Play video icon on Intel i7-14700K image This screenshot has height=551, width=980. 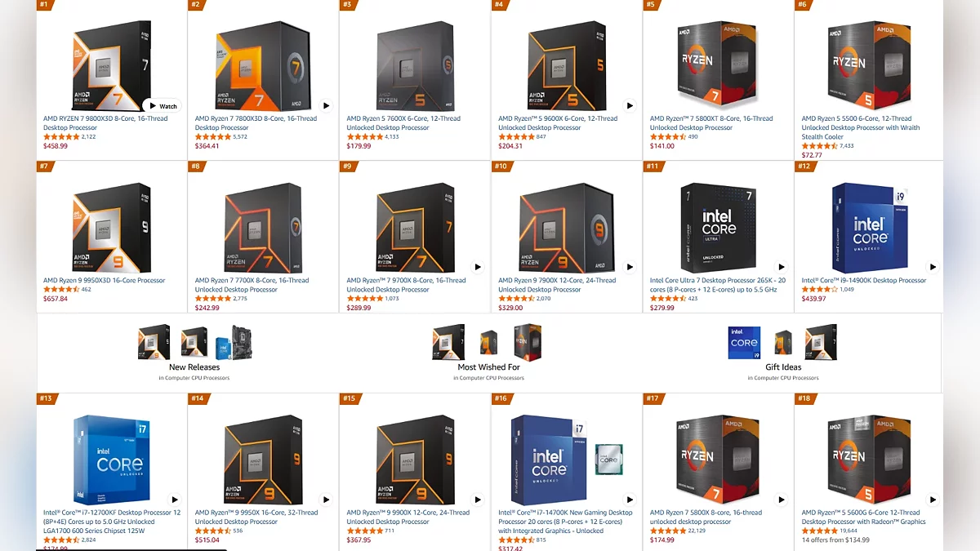pos(630,500)
